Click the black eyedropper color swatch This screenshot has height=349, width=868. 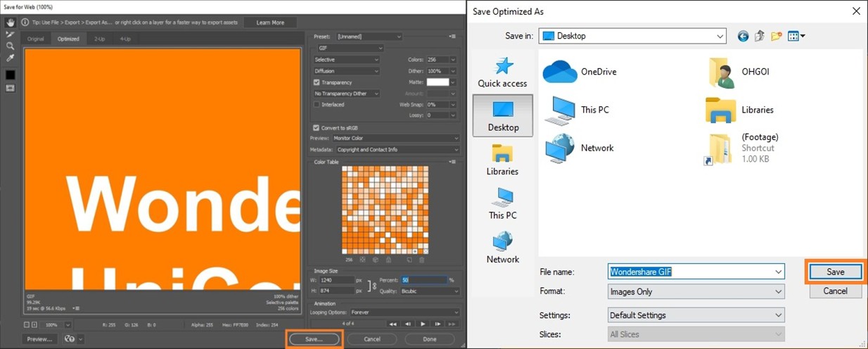tap(10, 75)
